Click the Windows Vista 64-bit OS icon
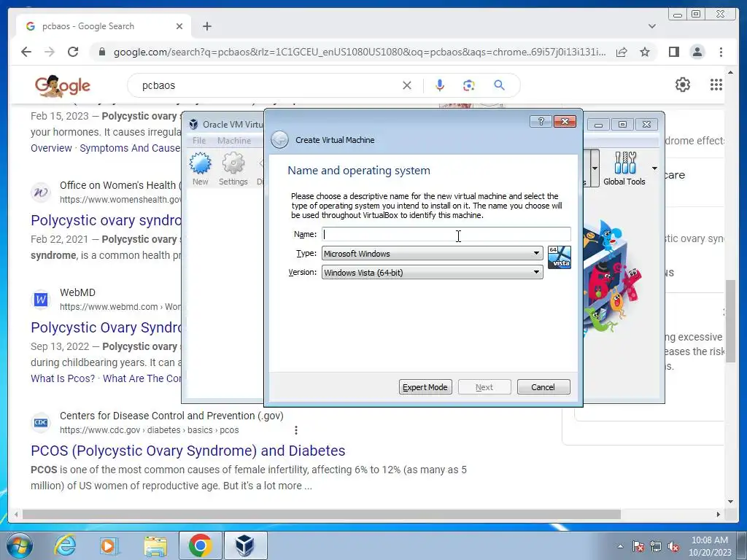Screen dimensions: 747x560 coord(560,257)
